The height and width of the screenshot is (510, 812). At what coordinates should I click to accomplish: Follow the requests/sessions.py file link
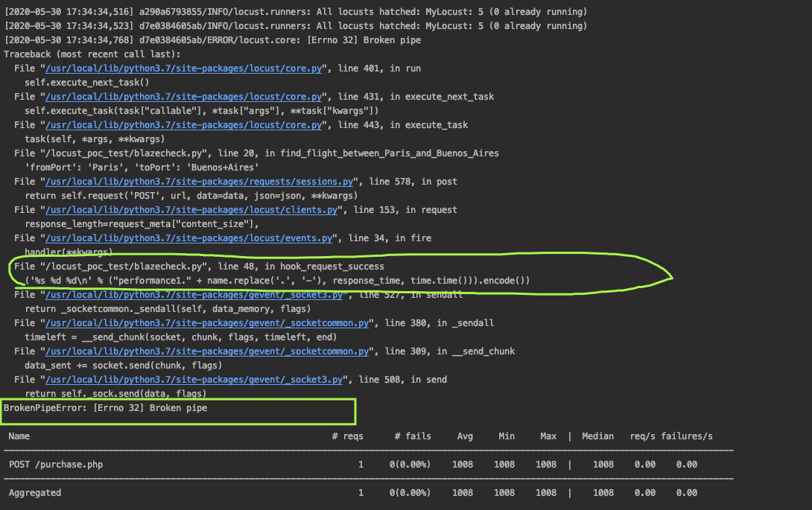click(x=200, y=182)
